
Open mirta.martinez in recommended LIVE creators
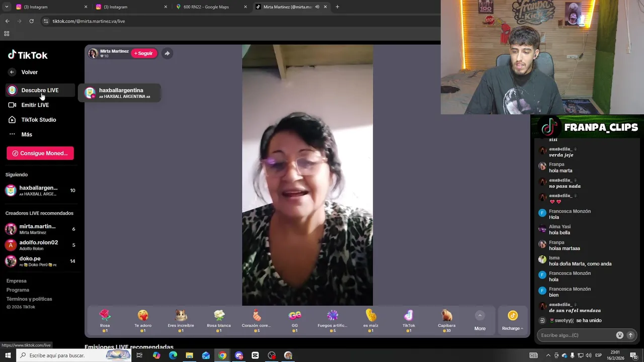[40, 229]
